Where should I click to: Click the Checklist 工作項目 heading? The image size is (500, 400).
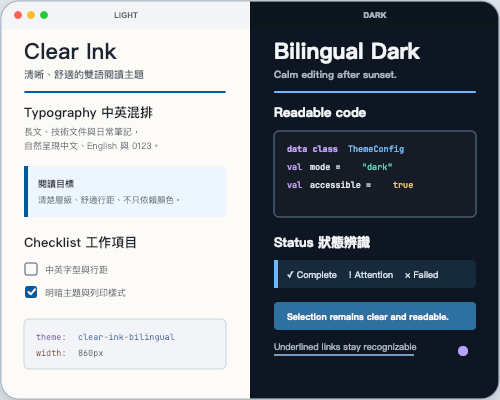pos(80,242)
